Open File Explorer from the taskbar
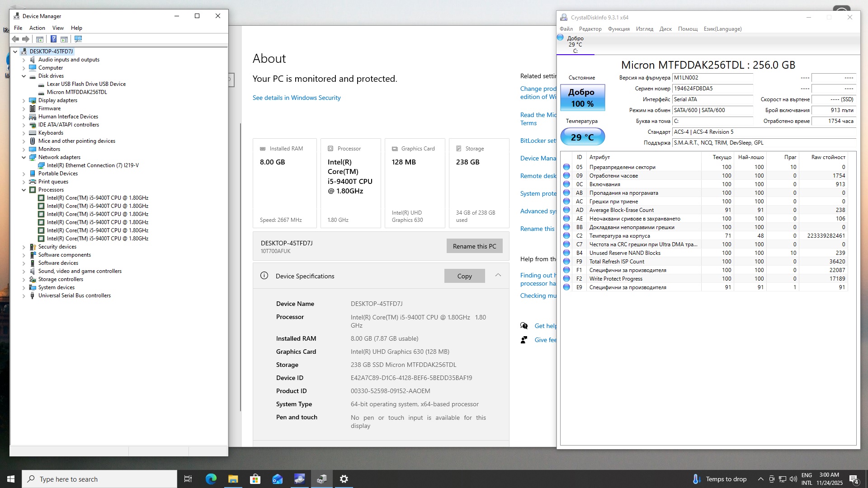Screen dimensions: 868x488 [x=233, y=479]
